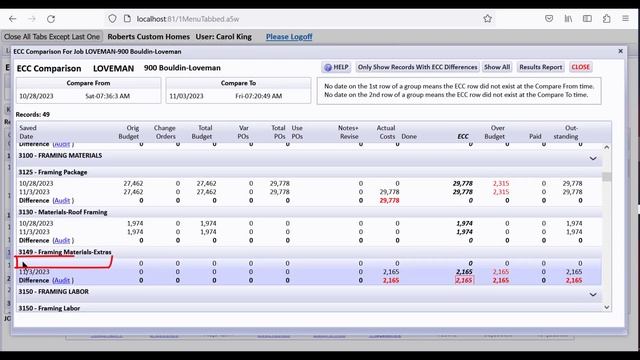Click the 3150 - Framing Labor heading
The image size is (640, 360).
pyautogui.click(x=49, y=308)
